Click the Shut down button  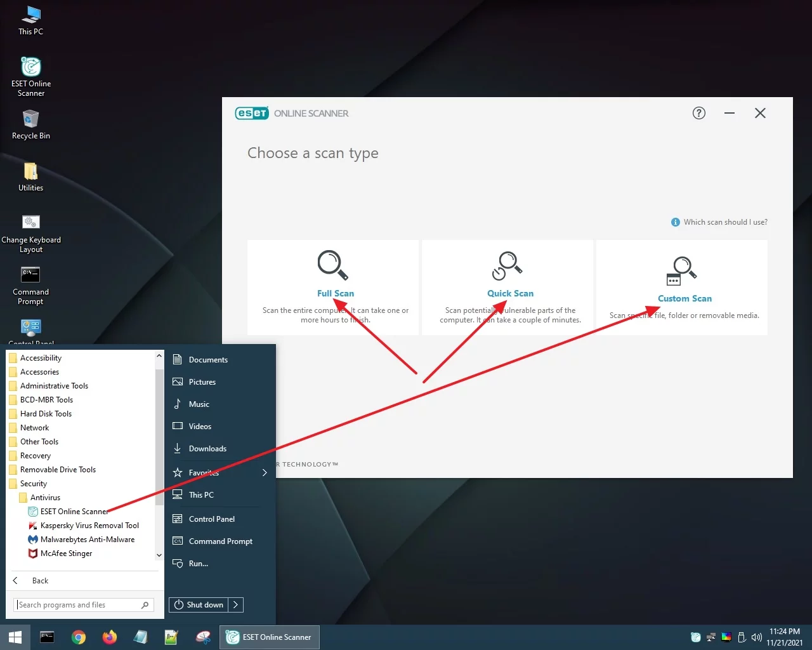tap(199, 605)
